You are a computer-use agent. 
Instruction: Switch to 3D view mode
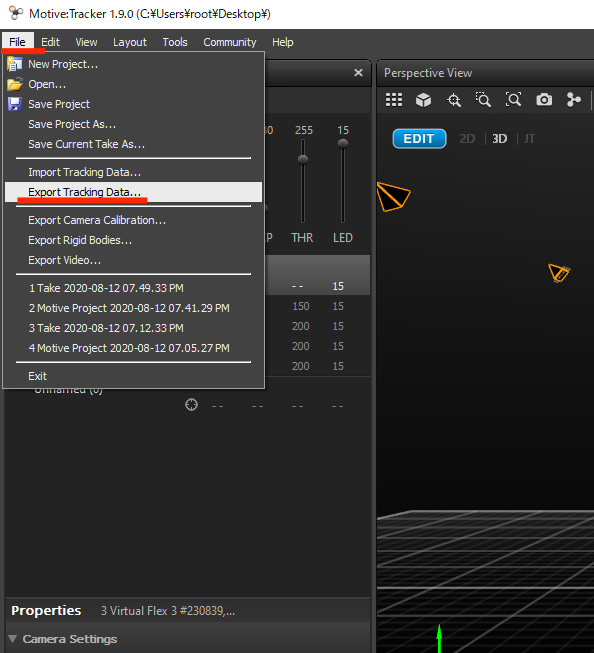point(499,139)
